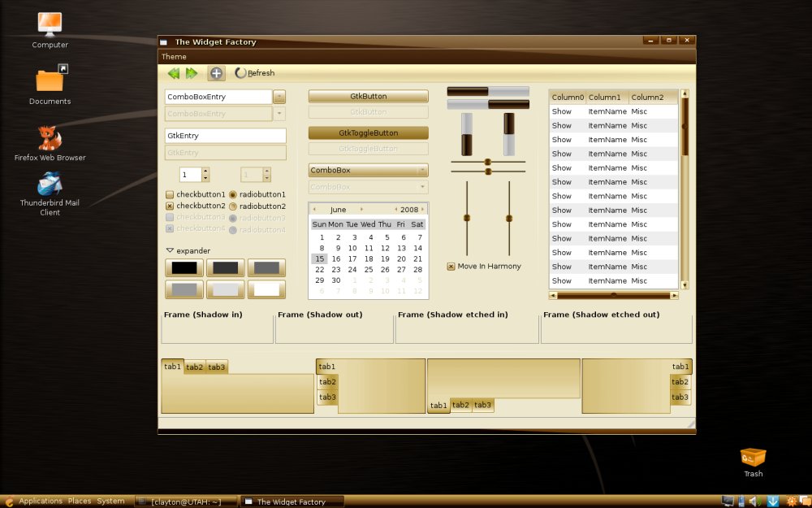The image size is (812, 508).
Task: Open the Applications menu in the panel
Action: (x=41, y=501)
